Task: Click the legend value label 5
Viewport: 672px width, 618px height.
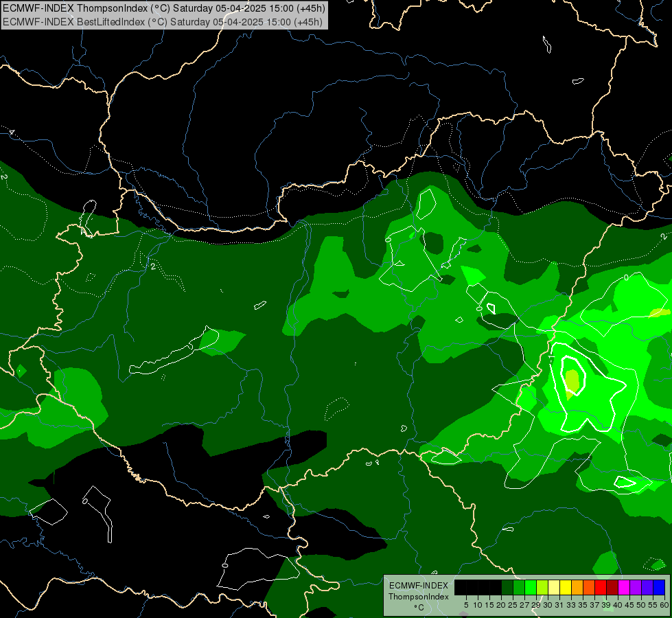Action: pos(466,605)
